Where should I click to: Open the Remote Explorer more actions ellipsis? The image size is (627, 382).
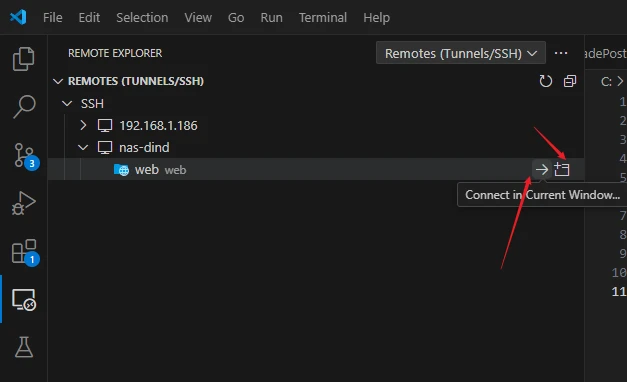click(x=561, y=53)
